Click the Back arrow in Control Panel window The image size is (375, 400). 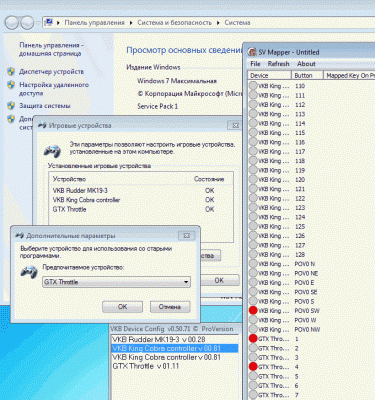pyautogui.click(x=11, y=23)
